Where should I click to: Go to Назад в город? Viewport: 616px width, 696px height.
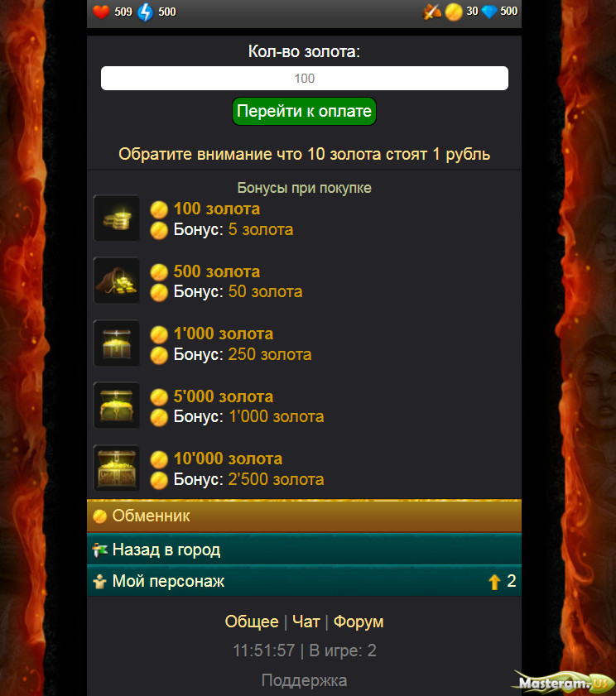pos(304,550)
